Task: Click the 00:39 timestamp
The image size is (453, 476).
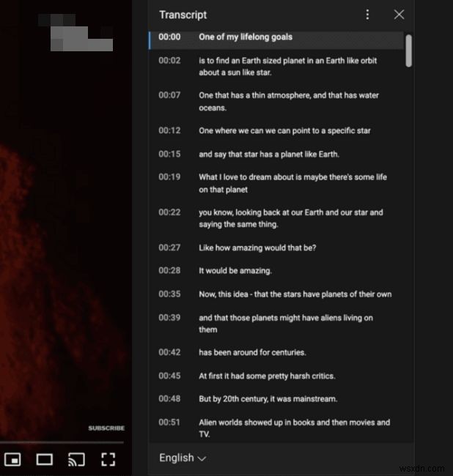Action: 169,318
